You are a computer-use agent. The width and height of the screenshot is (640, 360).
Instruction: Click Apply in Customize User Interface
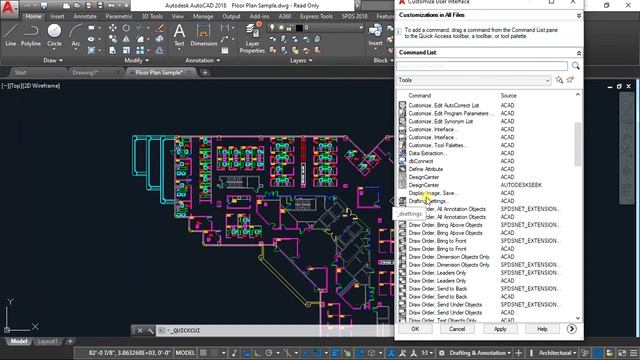500,329
